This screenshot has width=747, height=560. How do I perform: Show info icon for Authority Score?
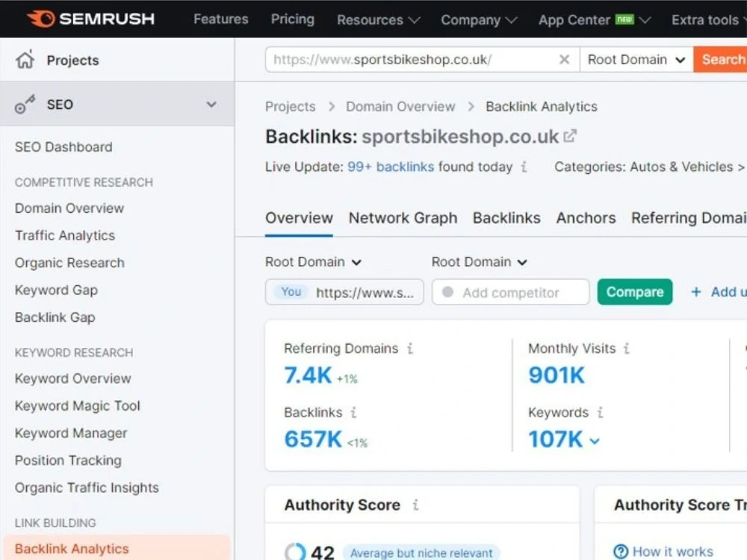(x=415, y=505)
